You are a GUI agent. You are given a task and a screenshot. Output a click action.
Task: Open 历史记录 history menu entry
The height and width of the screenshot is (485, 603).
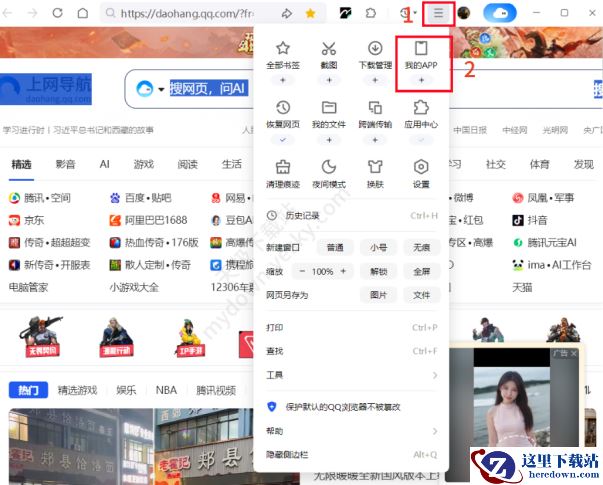(351, 215)
